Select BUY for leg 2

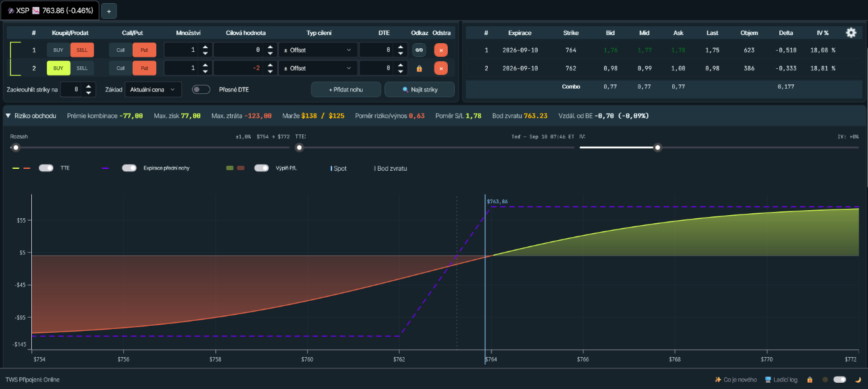coord(58,68)
